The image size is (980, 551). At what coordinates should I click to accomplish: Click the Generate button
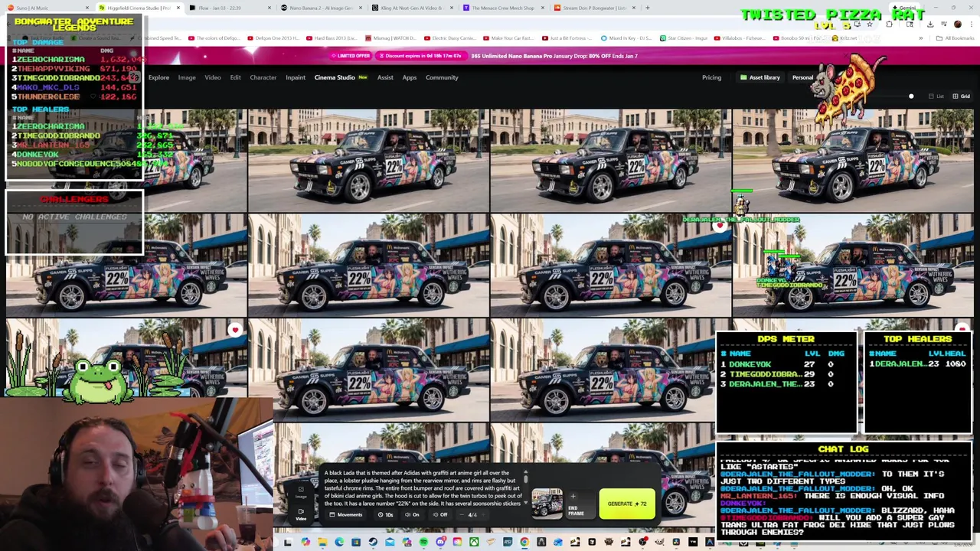coord(627,504)
